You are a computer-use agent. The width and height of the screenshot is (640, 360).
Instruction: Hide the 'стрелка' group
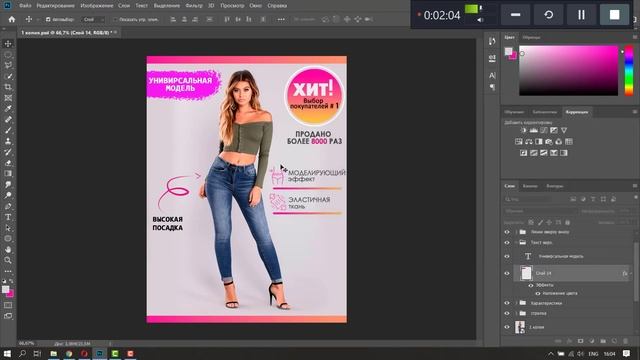(x=507, y=313)
